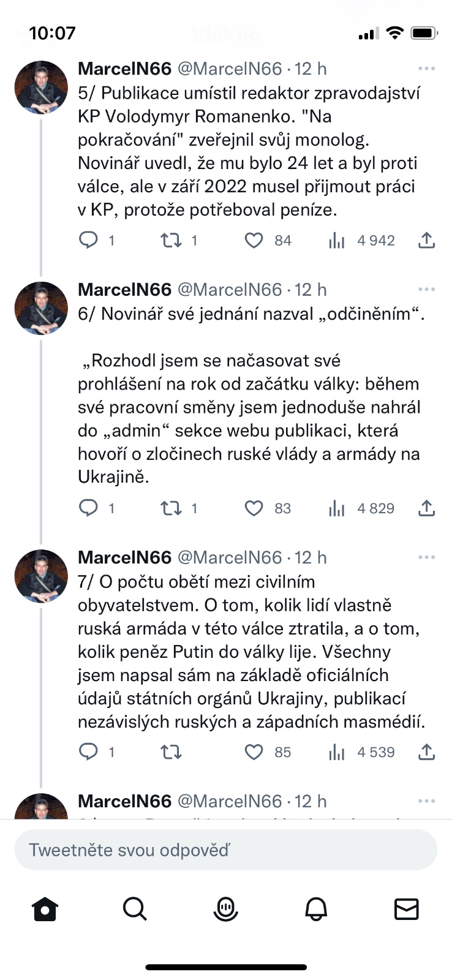Screen dimensions: 452x980
Task: Open @MarcelN66 handle on tweet 6/
Action: point(230,289)
